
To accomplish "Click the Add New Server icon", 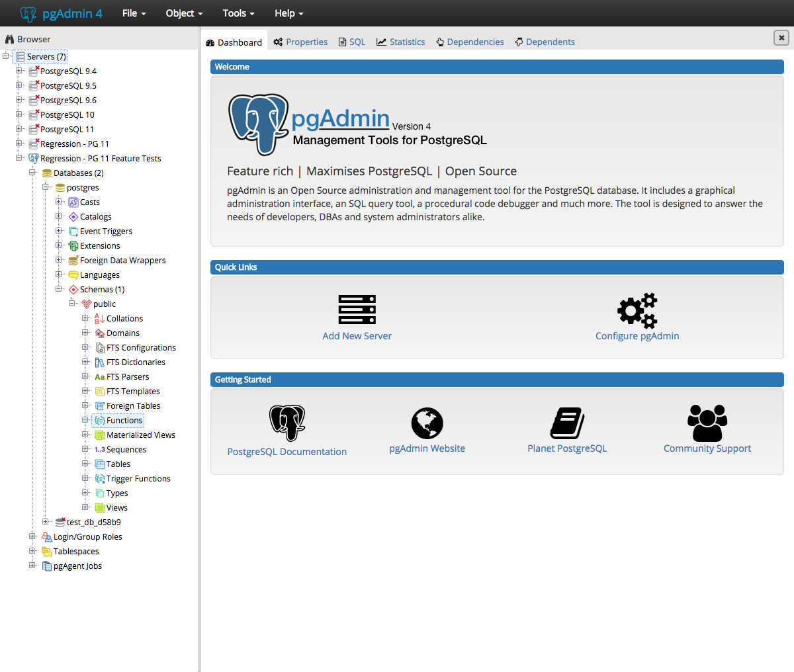I will point(357,310).
